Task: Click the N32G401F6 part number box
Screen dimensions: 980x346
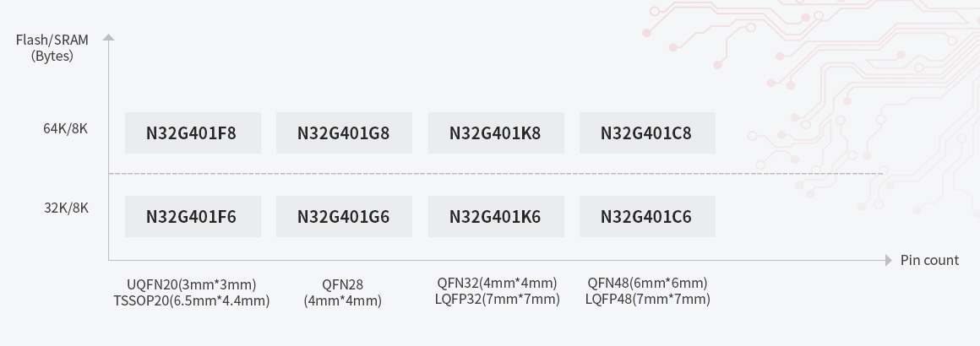Action: [192, 217]
